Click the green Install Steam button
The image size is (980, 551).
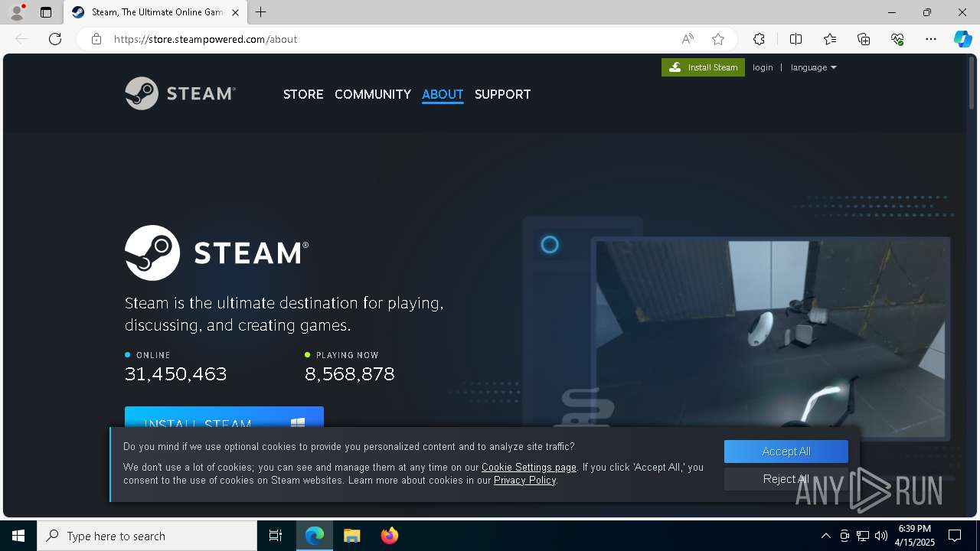(x=703, y=67)
